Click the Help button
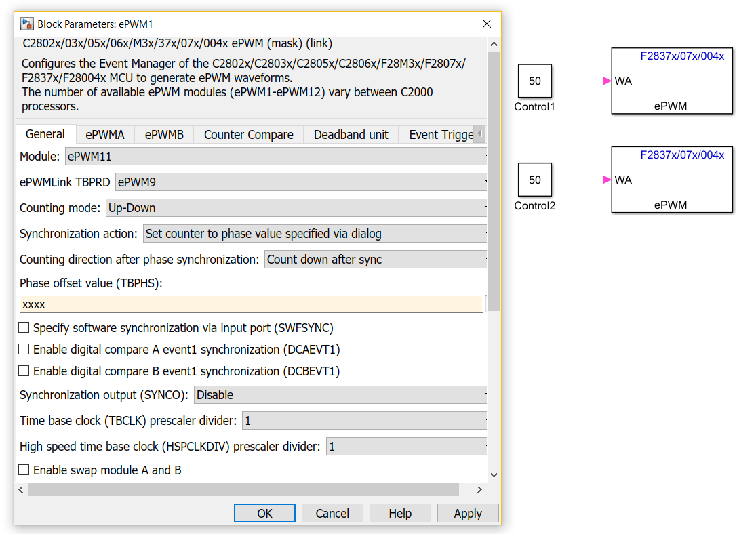This screenshot has width=756, height=534. pyautogui.click(x=400, y=513)
